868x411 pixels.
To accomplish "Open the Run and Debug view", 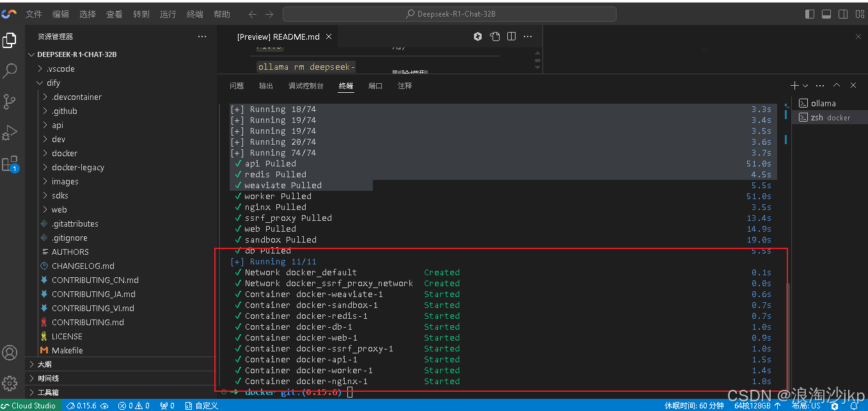I will (x=10, y=133).
